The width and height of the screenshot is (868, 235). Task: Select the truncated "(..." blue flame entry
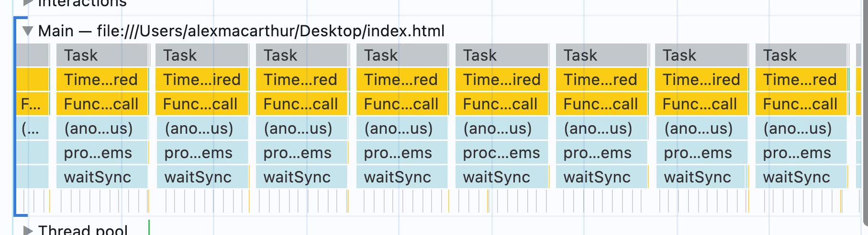(33, 128)
